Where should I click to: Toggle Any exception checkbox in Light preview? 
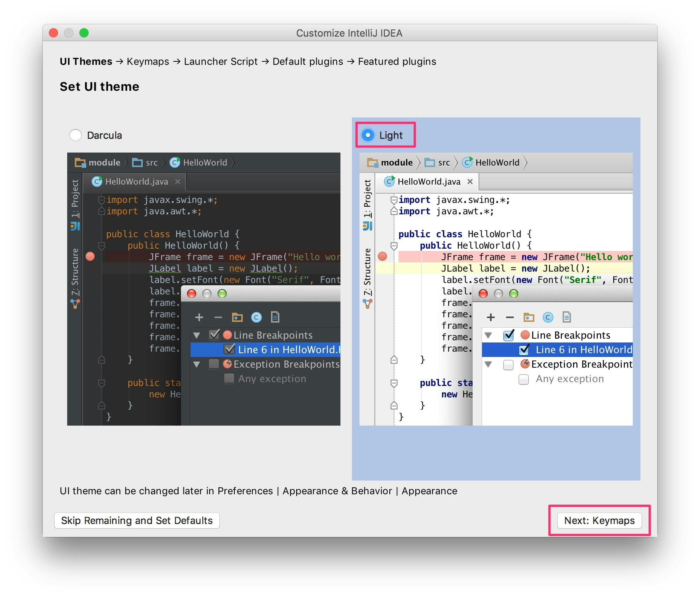coord(524,379)
